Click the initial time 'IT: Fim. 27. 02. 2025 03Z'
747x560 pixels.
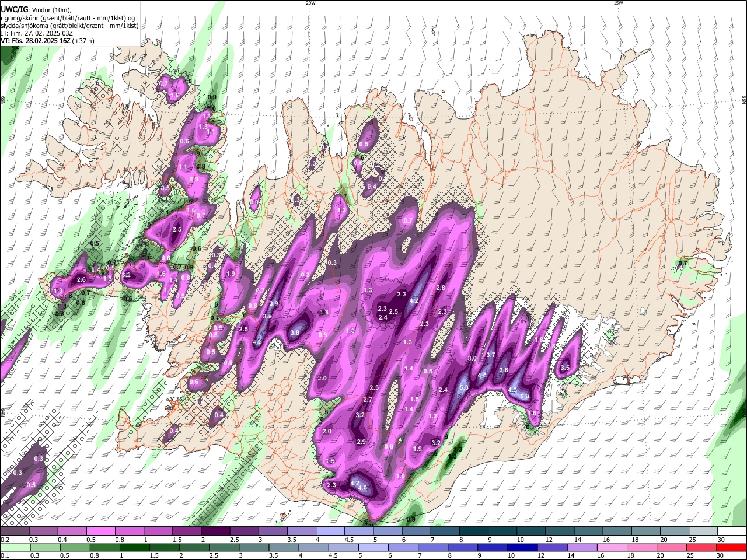coord(37,33)
